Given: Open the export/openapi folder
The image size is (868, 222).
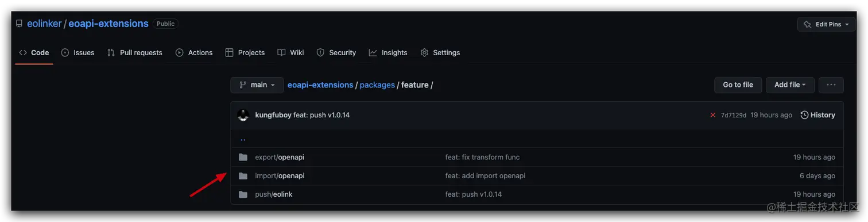Looking at the screenshot, I should 280,157.
